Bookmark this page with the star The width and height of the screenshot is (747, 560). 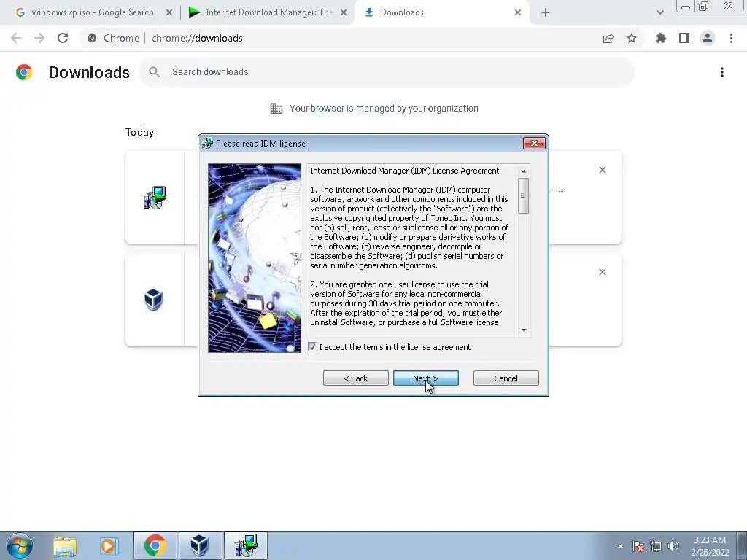pos(632,38)
